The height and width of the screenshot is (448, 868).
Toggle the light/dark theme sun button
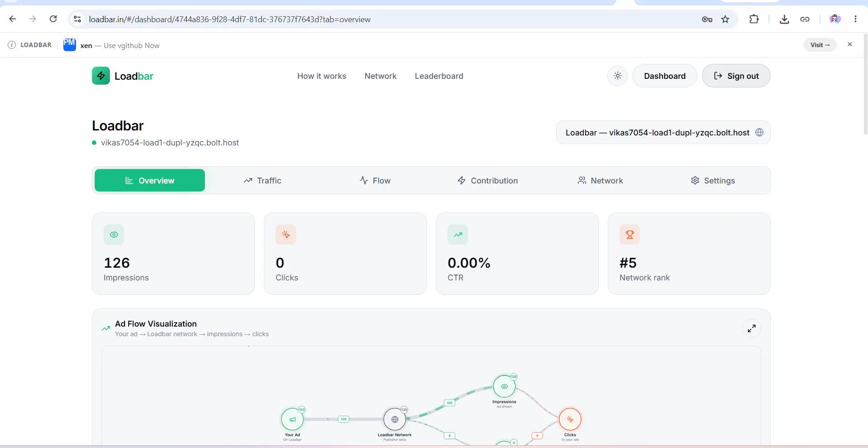(618, 76)
